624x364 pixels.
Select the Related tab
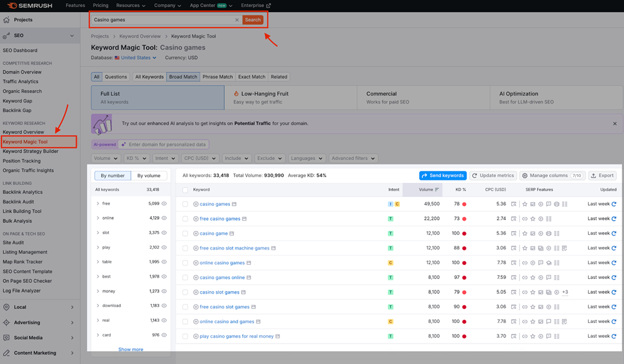[279, 77]
